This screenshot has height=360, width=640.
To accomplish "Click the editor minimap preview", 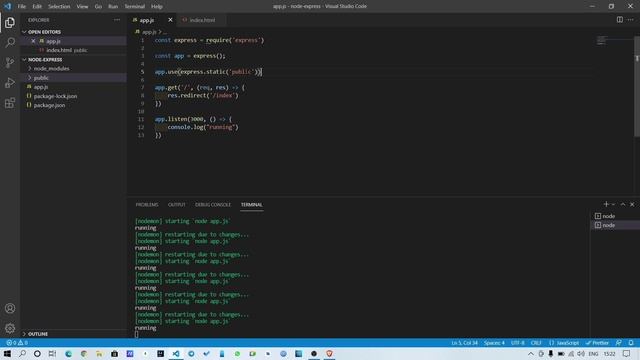I will coord(602,40).
